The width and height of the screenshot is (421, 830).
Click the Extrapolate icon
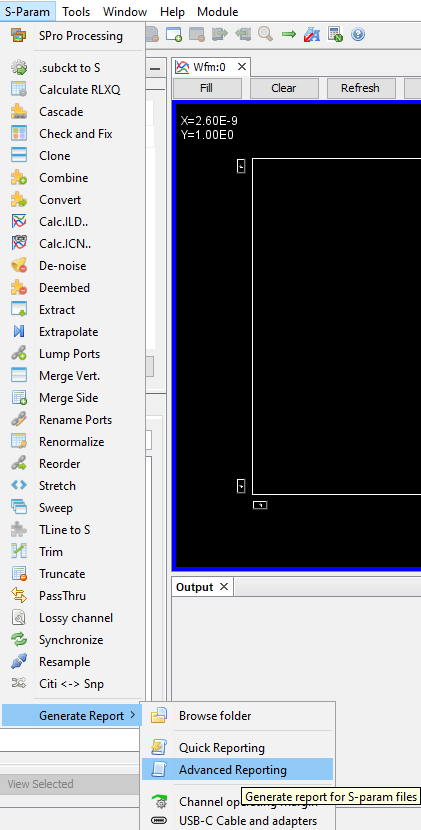coord(19,332)
